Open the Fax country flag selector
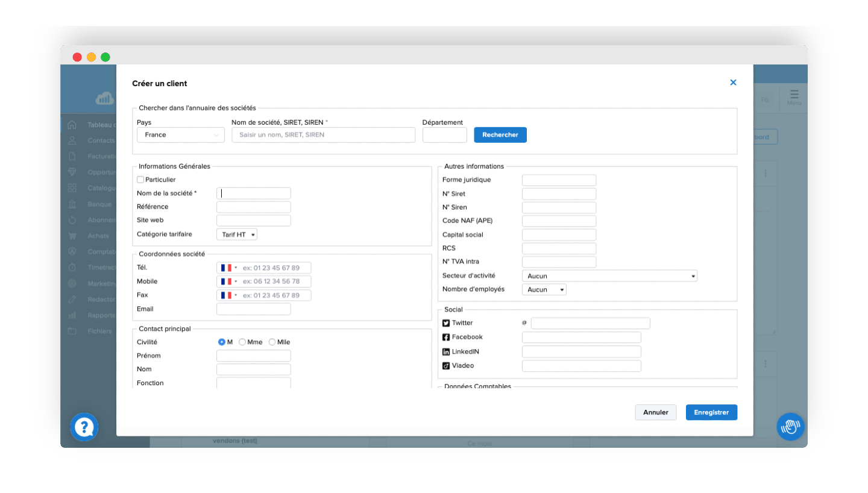The width and height of the screenshot is (868, 493). click(229, 295)
